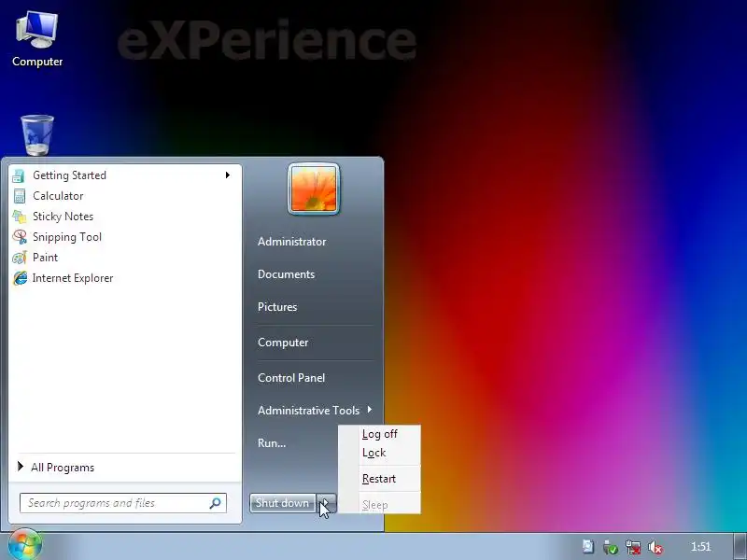This screenshot has width=747, height=560.
Task: Click the Getting Started icon
Action: pos(19,175)
